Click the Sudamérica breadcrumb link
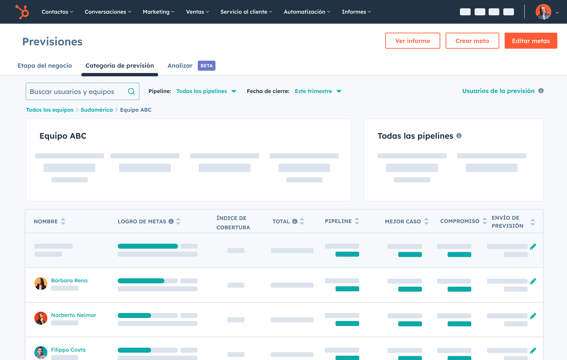 [97, 110]
